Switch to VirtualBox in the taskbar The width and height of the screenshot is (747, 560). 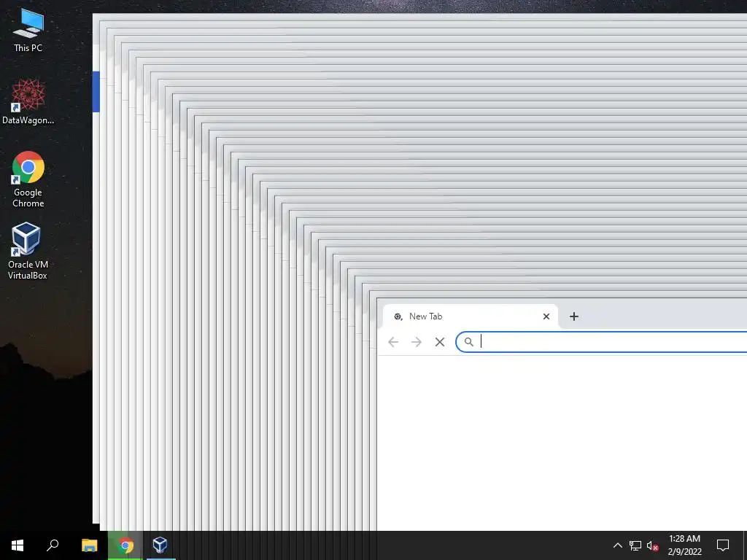[160, 545]
